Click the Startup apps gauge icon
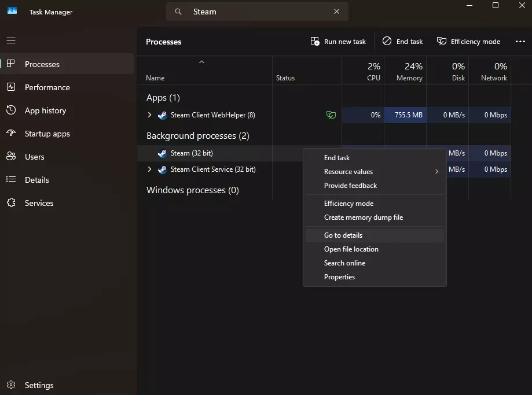The width and height of the screenshot is (532, 395). [11, 133]
